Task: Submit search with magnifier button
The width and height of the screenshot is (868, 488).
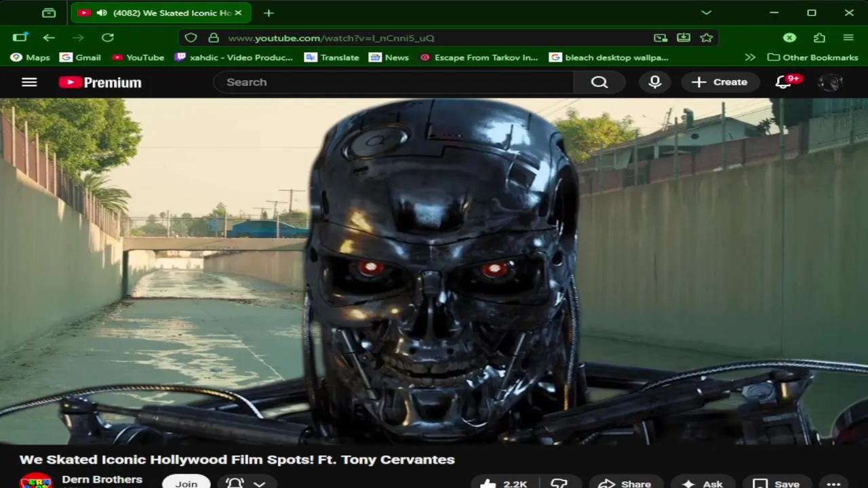Action: click(x=599, y=82)
